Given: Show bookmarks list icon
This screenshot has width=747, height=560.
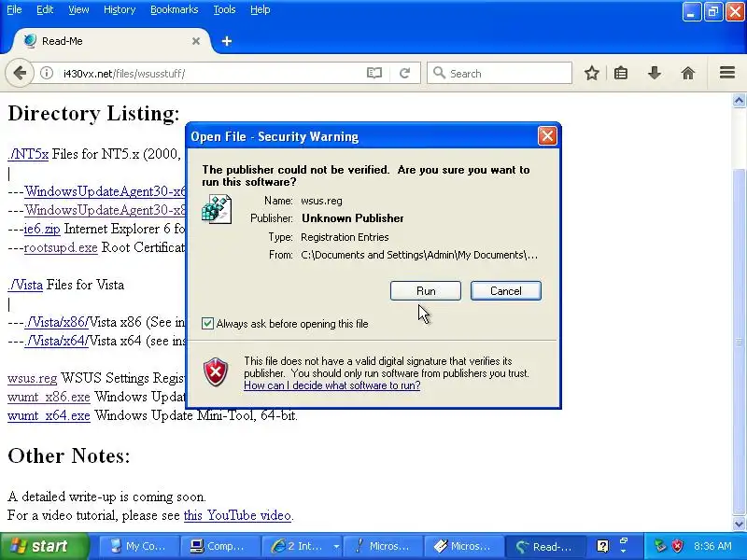Looking at the screenshot, I should (x=621, y=74).
